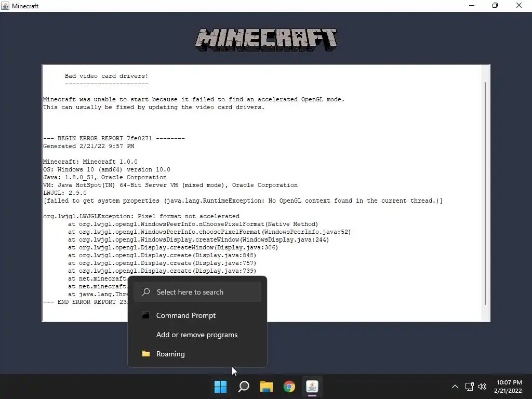This screenshot has width=532, height=399.
Task: Open Google Chrome from the taskbar
Action: click(x=289, y=387)
